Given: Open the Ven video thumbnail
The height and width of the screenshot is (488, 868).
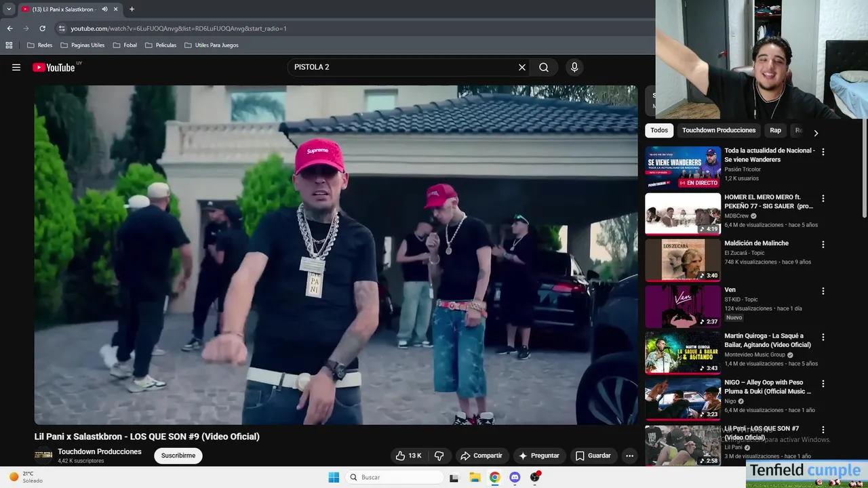Looking at the screenshot, I should click(x=683, y=306).
